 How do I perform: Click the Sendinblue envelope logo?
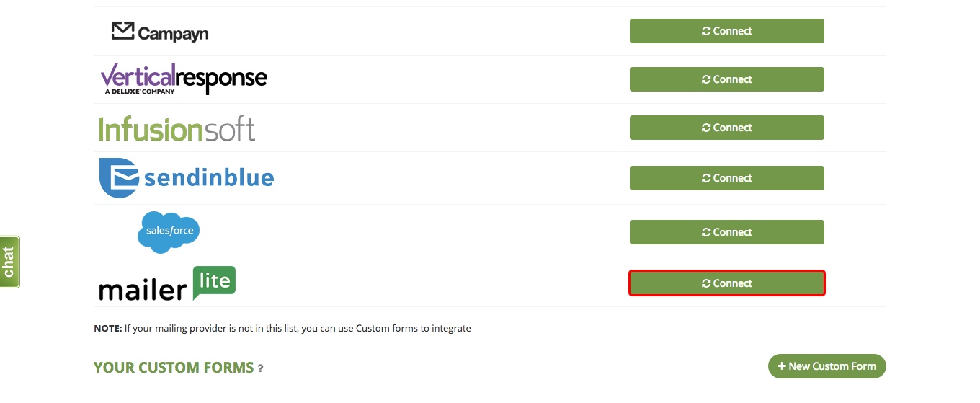[x=118, y=177]
